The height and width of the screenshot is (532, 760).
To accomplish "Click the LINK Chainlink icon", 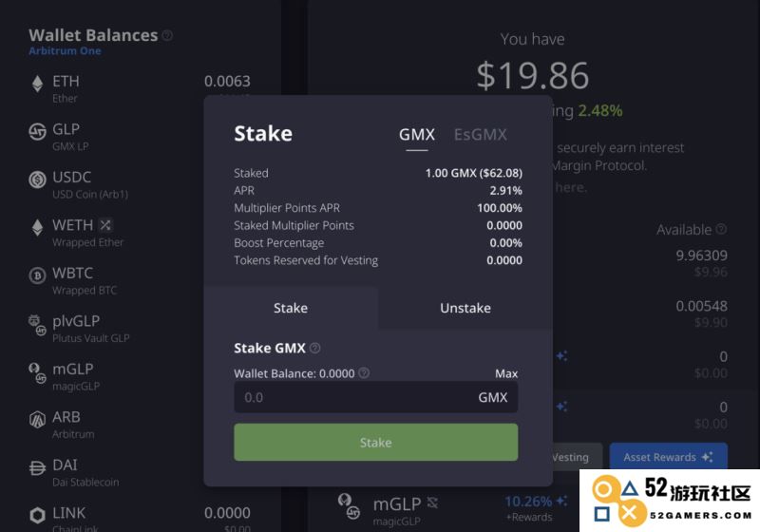I will point(37,515).
